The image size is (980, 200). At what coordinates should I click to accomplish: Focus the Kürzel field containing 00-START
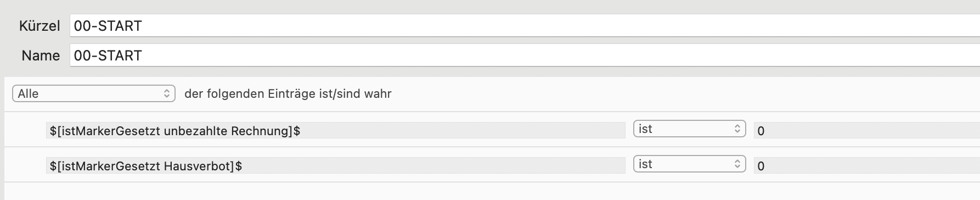point(525,26)
